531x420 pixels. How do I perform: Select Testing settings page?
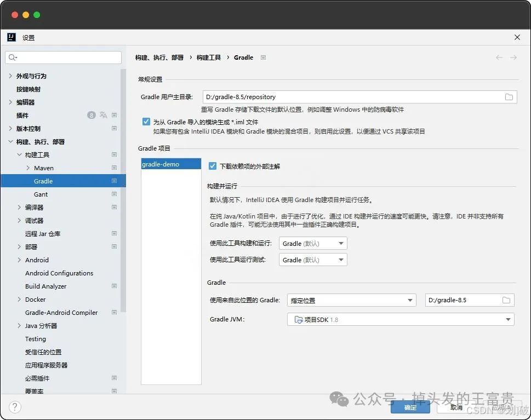coord(36,339)
